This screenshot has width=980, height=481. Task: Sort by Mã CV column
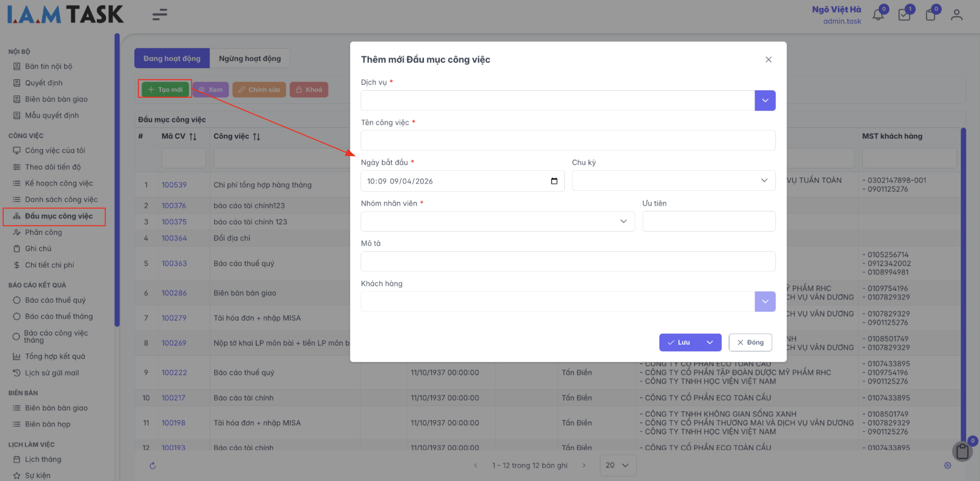coord(193,137)
